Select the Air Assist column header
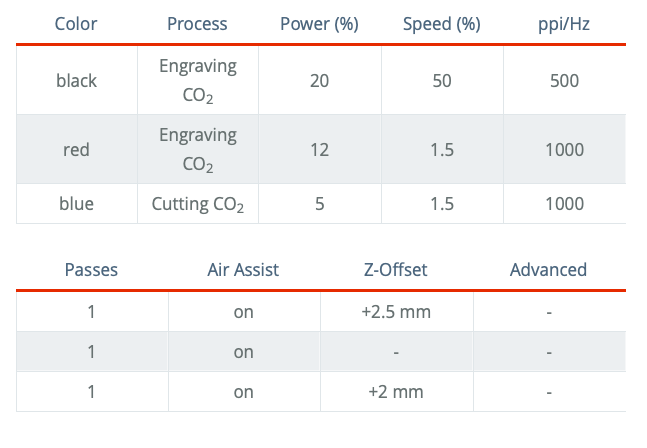 coord(243,269)
